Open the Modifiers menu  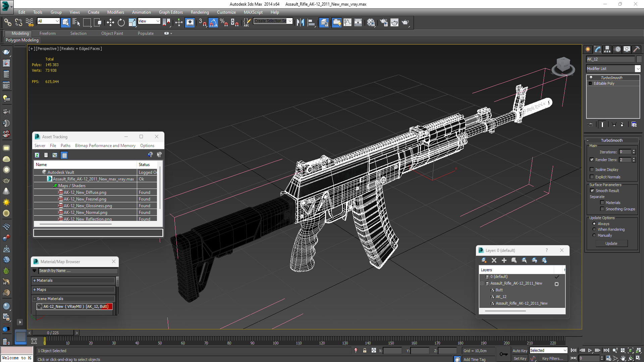[x=116, y=12]
